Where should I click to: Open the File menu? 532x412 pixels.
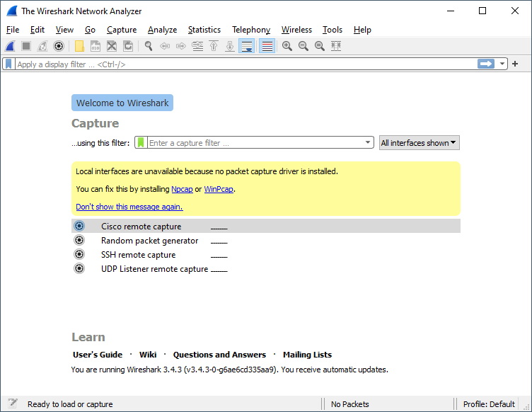[x=13, y=30]
